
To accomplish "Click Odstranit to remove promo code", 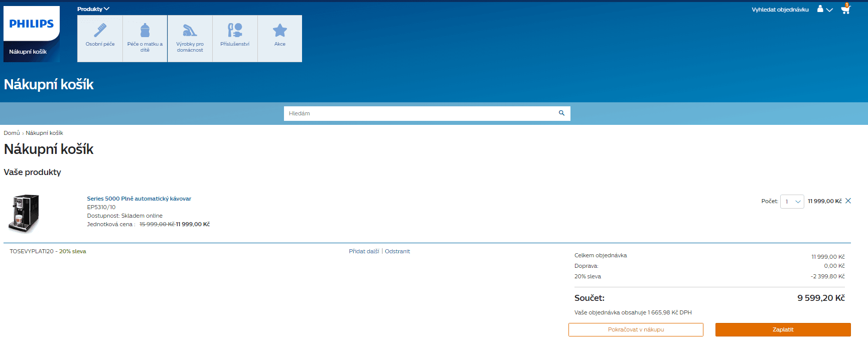I will (x=397, y=251).
